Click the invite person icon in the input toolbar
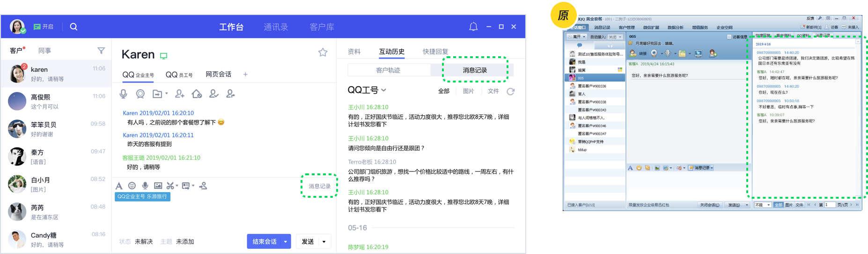Viewport: 868px width, 254px height. point(203,186)
